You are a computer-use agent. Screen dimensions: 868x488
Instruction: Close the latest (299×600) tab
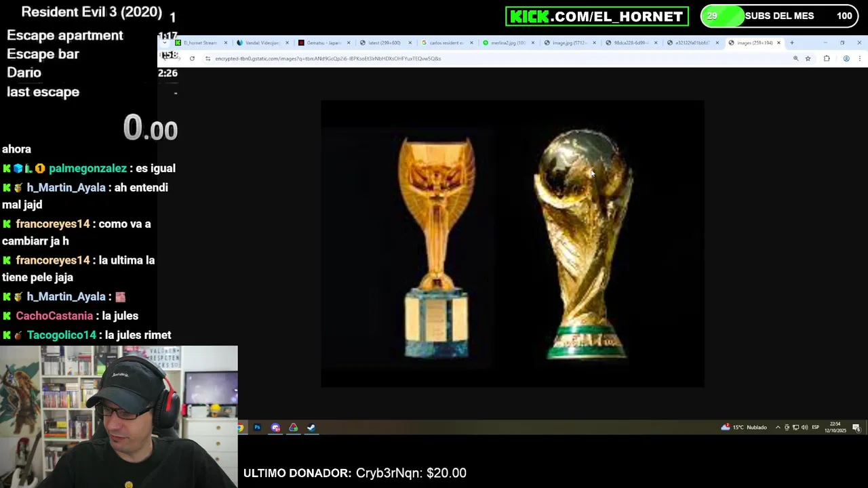[x=410, y=43]
